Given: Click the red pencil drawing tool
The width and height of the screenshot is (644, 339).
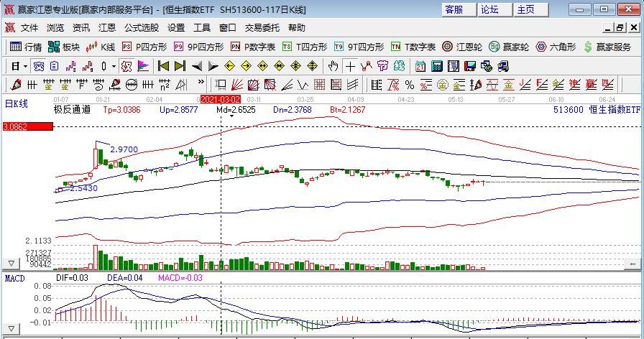Looking at the screenshot, I should 16,85.
